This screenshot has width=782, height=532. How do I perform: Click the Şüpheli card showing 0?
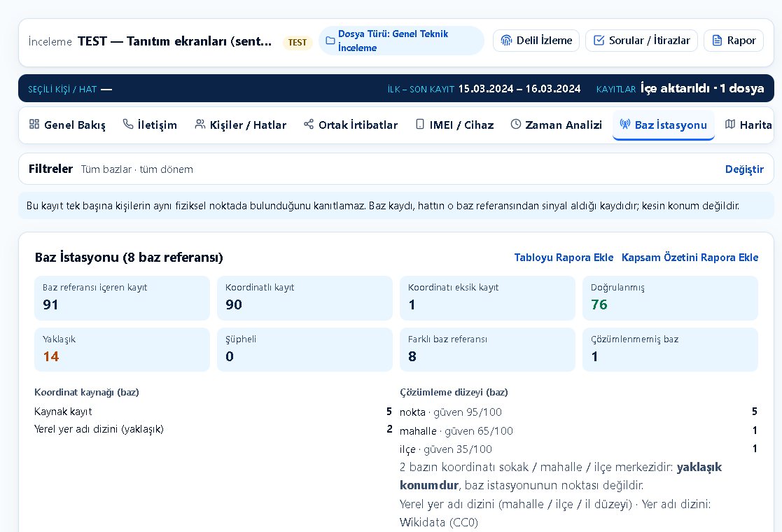point(305,349)
